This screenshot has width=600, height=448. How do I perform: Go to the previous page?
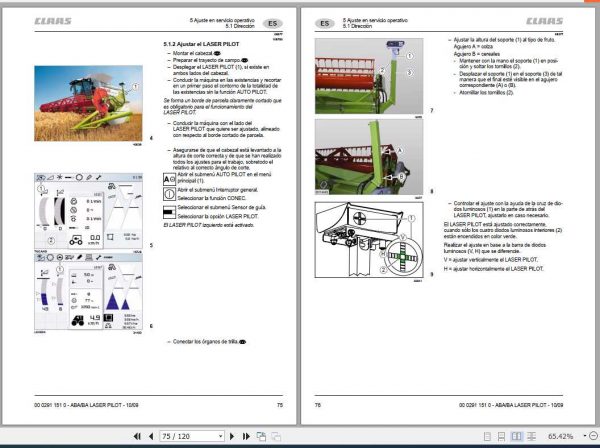(x=151, y=436)
